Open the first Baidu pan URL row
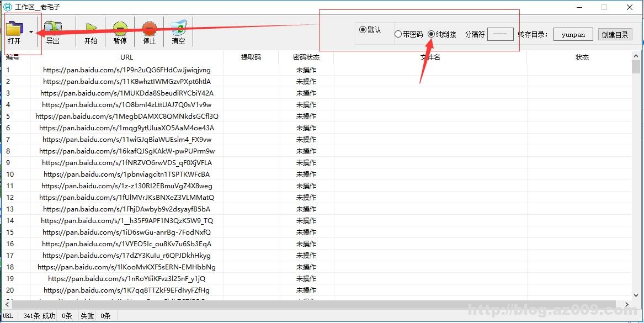This screenshot has height=323, width=644. (x=126, y=70)
